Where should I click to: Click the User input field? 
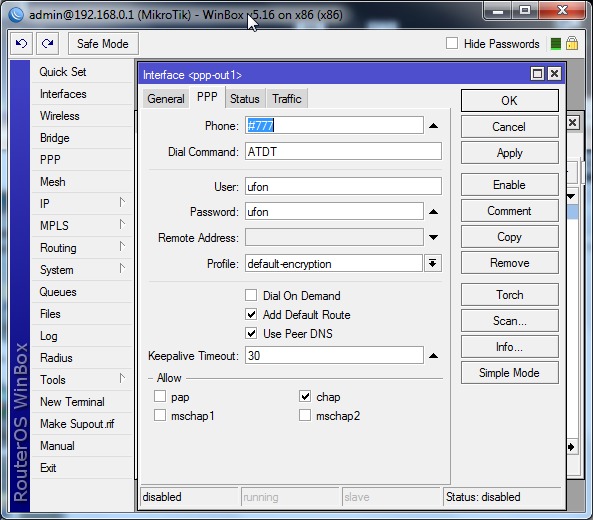(343, 186)
